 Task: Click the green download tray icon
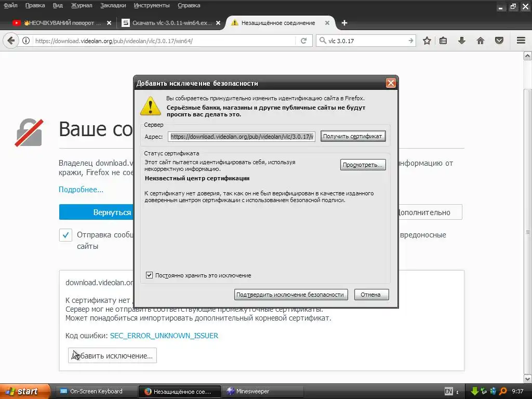pos(474,391)
